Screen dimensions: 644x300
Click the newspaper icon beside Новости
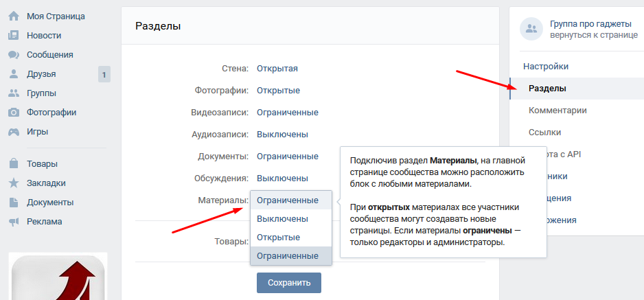tap(14, 36)
